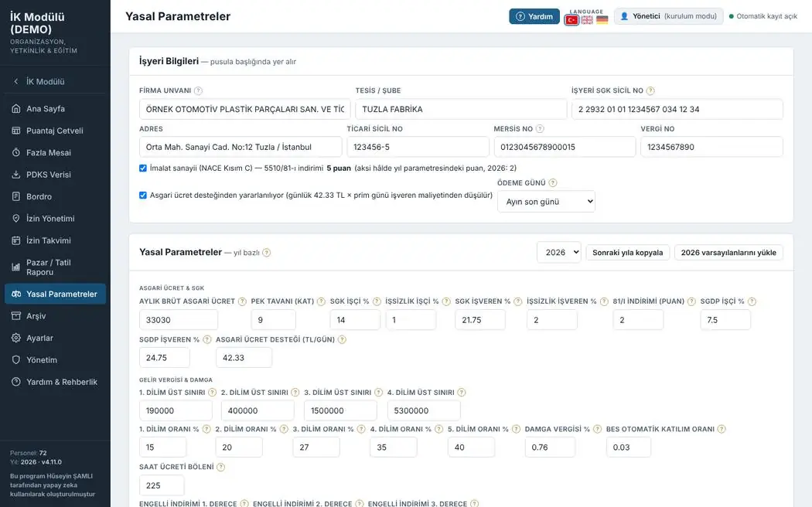The width and height of the screenshot is (812, 507).
Task: Go to Fazla Mesai page
Action: click(x=55, y=152)
